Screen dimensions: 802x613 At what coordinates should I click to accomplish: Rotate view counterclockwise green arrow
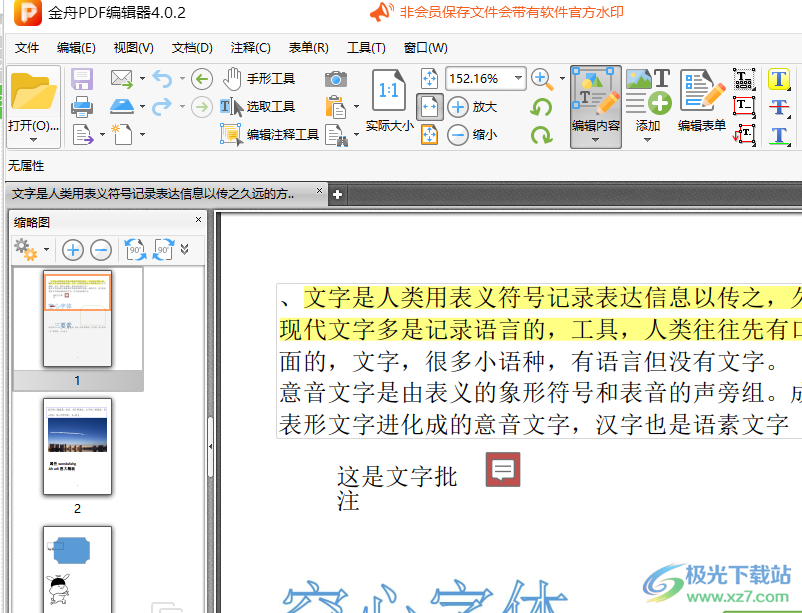pos(541,107)
